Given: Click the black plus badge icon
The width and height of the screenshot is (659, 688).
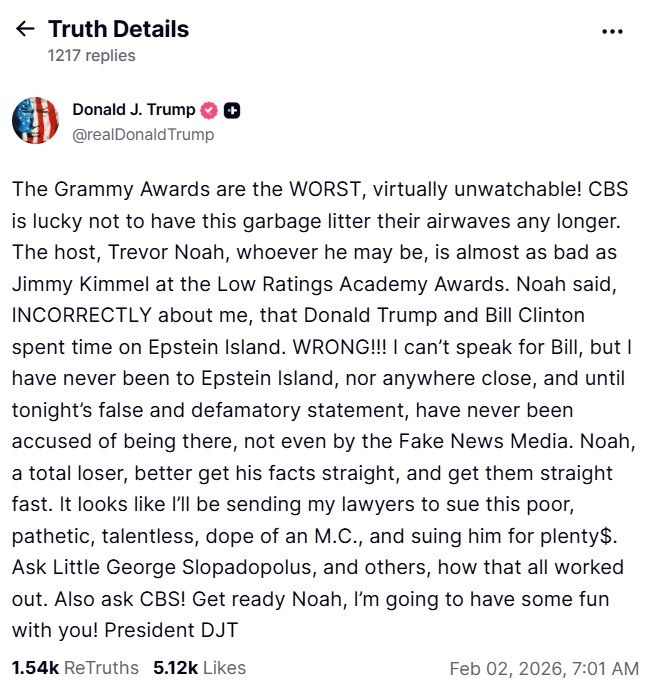Looking at the screenshot, I should (232, 111).
